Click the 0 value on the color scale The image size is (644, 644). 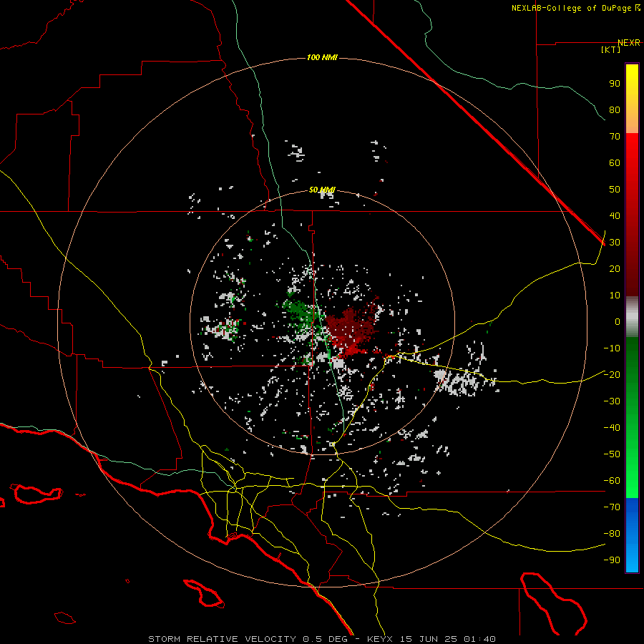618,322
